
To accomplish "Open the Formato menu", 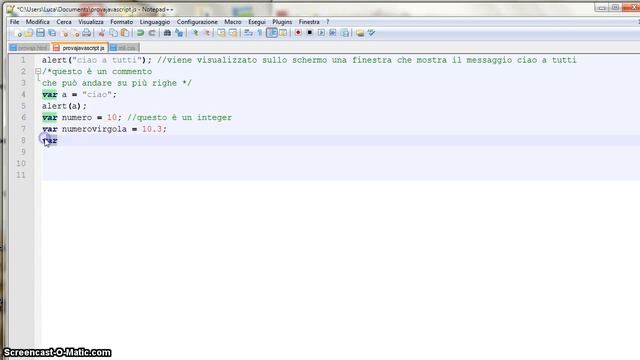I will coord(122,22).
